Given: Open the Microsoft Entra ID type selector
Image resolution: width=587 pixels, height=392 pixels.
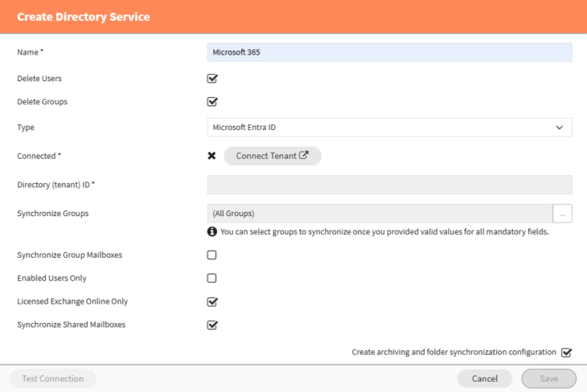Looking at the screenshot, I should click(x=389, y=128).
